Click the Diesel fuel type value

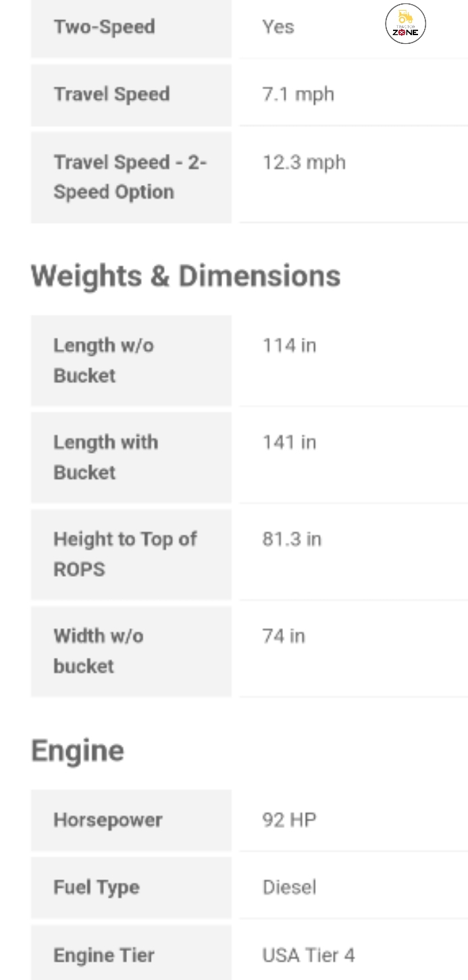[289, 887]
